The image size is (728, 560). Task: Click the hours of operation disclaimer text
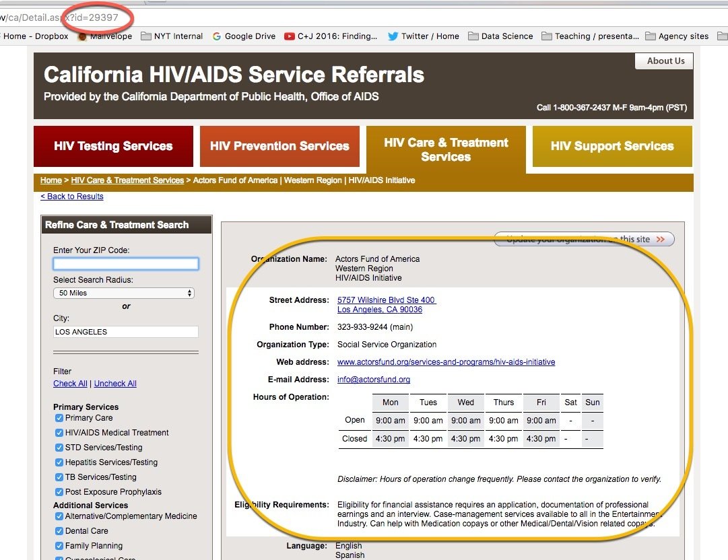point(499,479)
